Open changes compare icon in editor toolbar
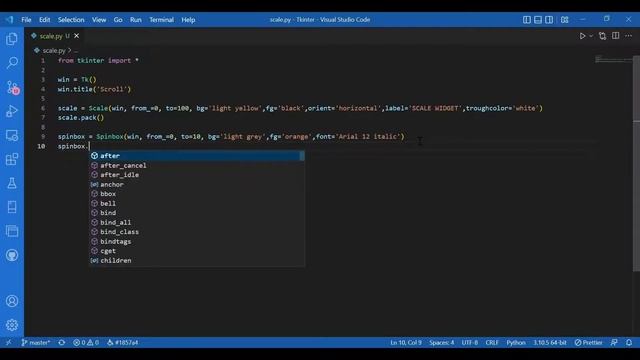 [602, 36]
